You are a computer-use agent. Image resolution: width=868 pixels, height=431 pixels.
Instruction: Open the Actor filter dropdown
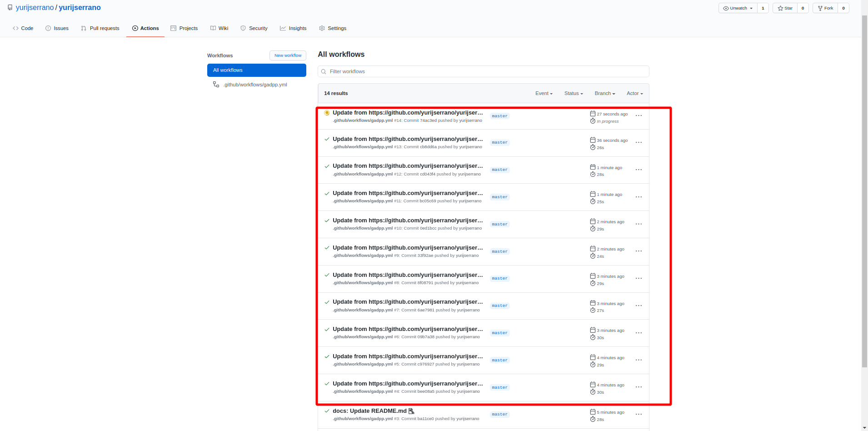click(x=635, y=94)
